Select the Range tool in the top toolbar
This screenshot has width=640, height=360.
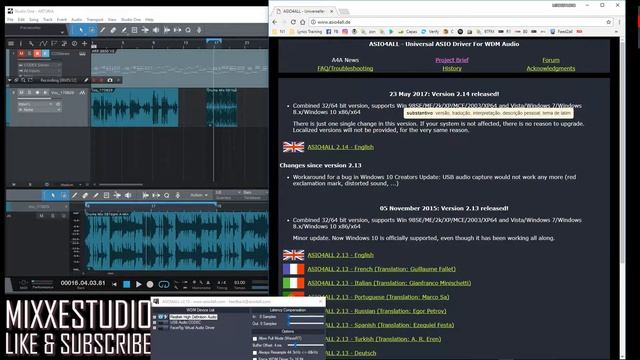tap(92, 30)
